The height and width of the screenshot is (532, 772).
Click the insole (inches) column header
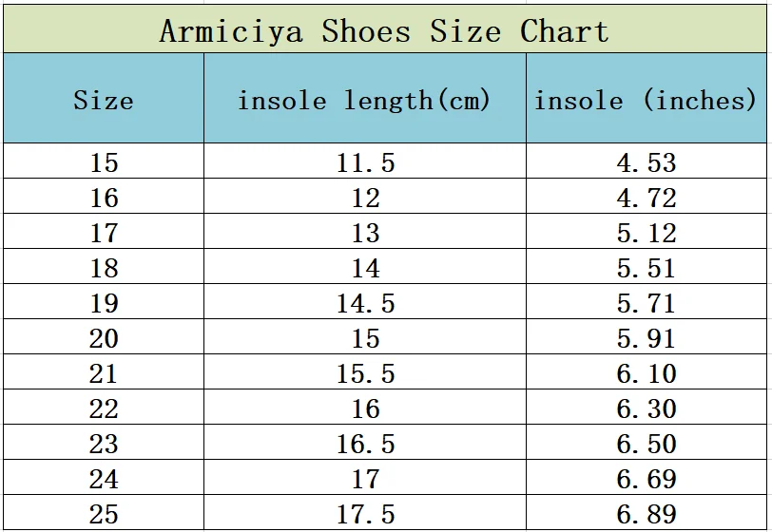(x=646, y=101)
